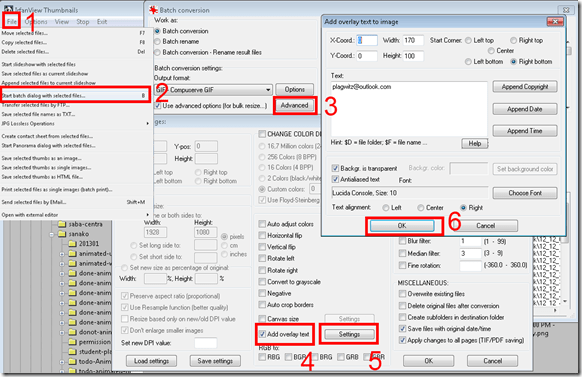This screenshot has height=377, width=582.
Task: Choose Start batch dialog with selected files
Action: pos(75,95)
